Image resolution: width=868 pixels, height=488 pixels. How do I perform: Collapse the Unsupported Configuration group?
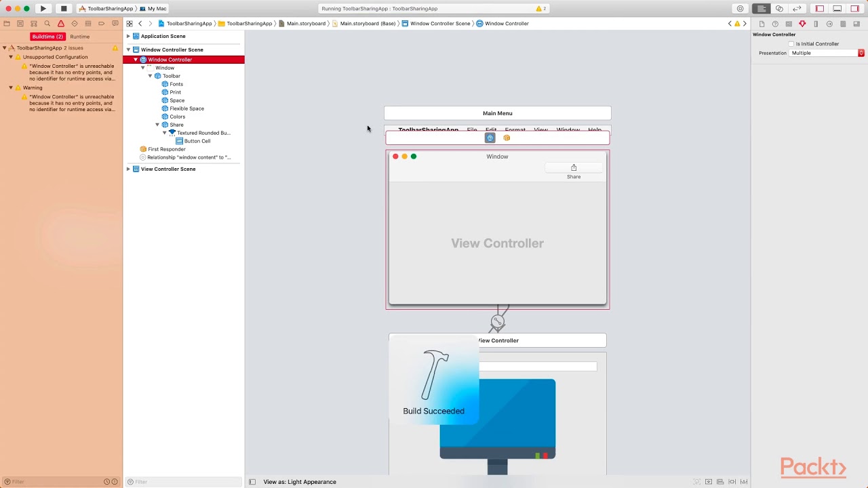point(11,57)
